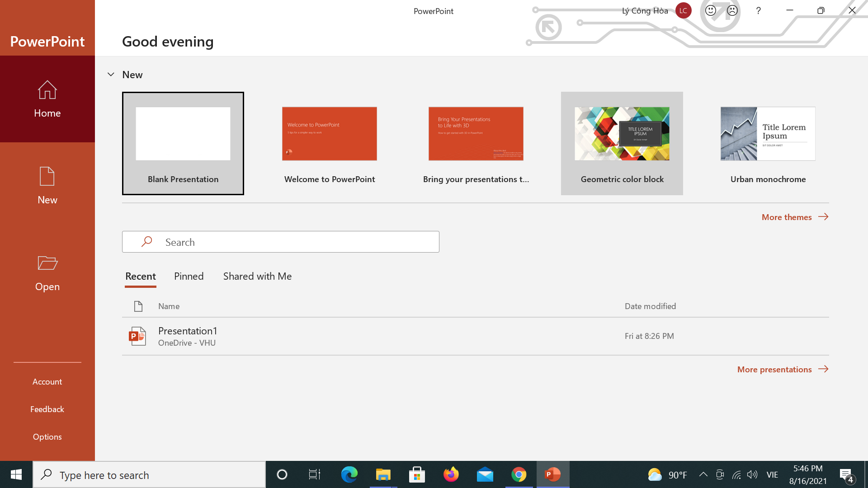Sort by the Name column header
The width and height of the screenshot is (868, 488).
(169, 306)
